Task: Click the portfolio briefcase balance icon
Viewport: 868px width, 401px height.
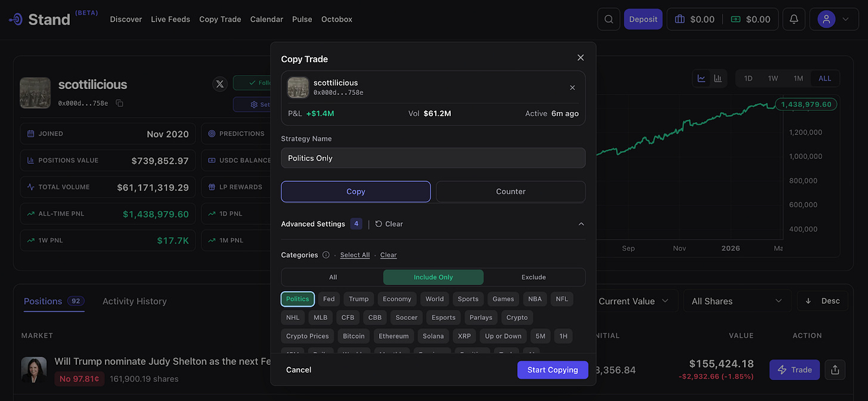Action: (x=680, y=19)
